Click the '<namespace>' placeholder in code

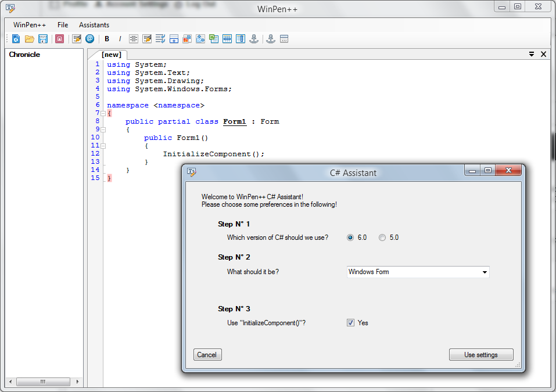179,106
